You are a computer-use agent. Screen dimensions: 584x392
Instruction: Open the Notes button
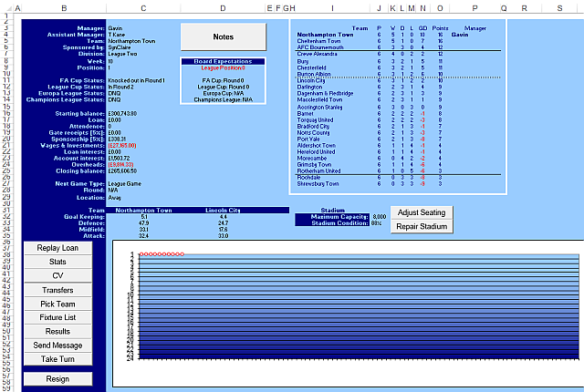(224, 36)
